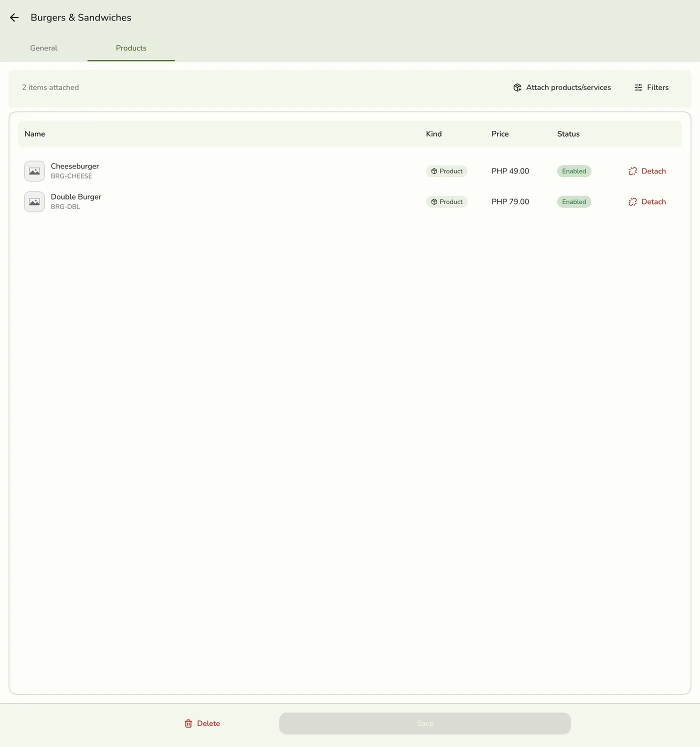Click the PHP 79.00 price
Image resolution: width=700 pixels, height=747 pixels.
[x=510, y=202]
